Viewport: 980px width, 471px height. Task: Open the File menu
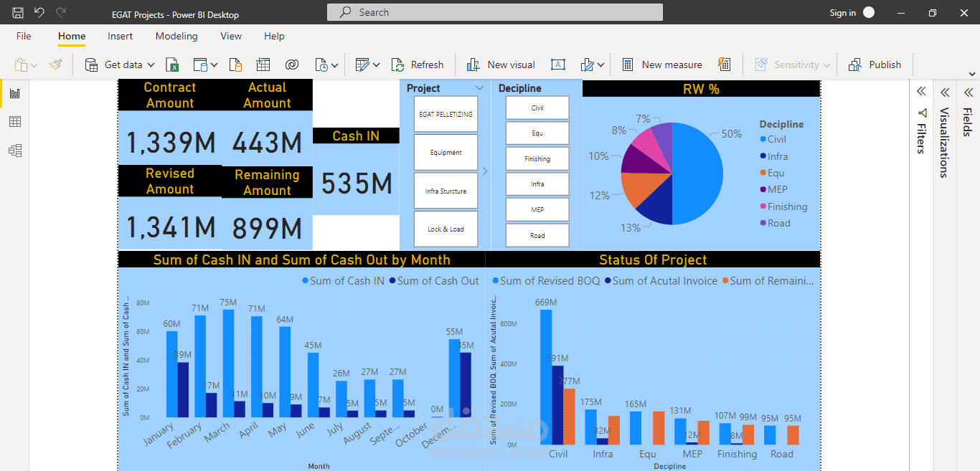coord(24,36)
